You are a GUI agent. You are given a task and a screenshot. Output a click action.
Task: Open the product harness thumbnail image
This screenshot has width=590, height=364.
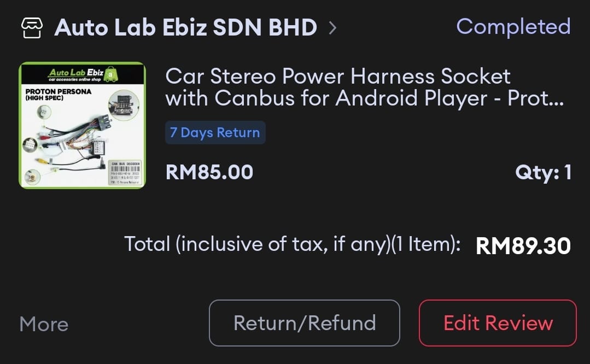point(82,125)
